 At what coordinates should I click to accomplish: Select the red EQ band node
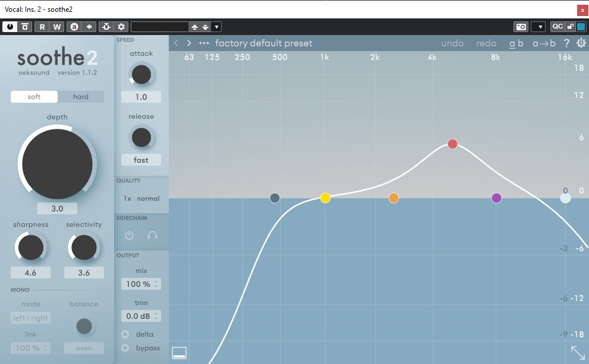(x=452, y=144)
